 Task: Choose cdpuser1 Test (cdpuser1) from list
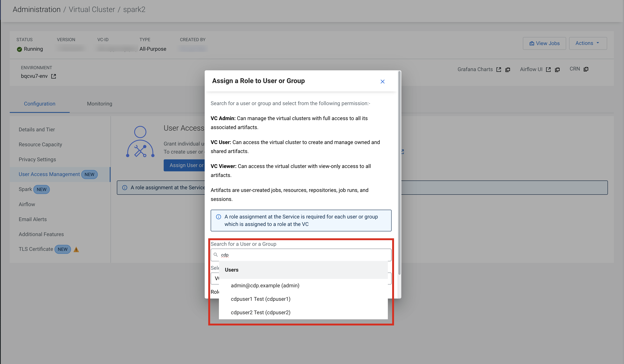coord(260,299)
